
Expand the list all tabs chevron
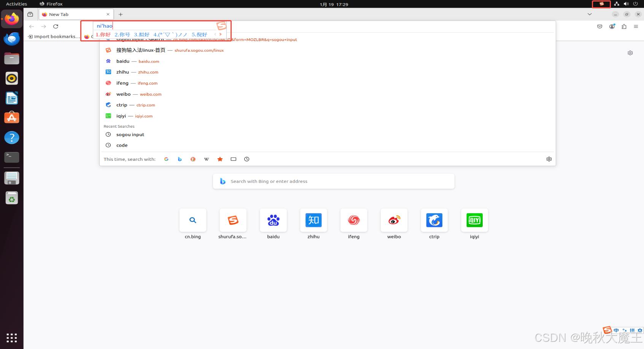point(590,14)
